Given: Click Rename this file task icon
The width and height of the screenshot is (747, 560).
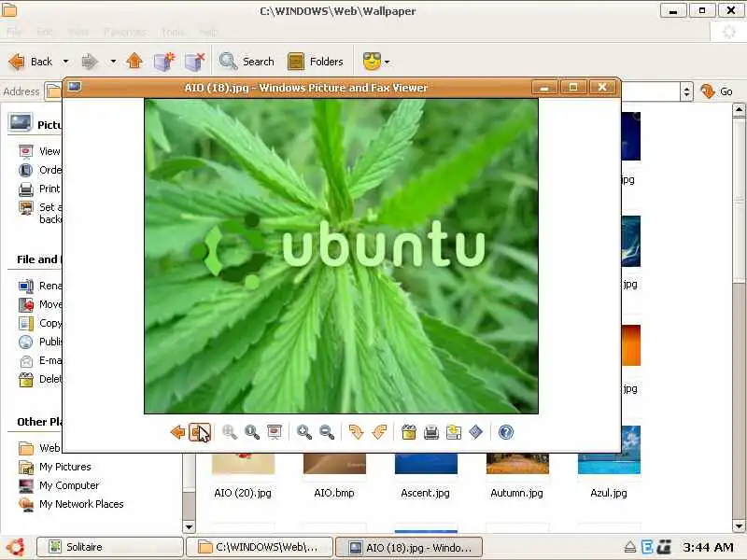Looking at the screenshot, I should pos(26,286).
